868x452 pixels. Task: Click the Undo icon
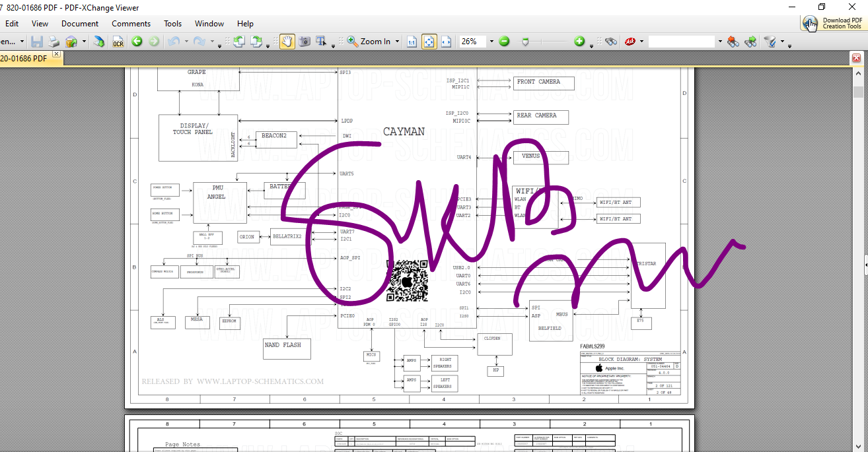(x=174, y=42)
